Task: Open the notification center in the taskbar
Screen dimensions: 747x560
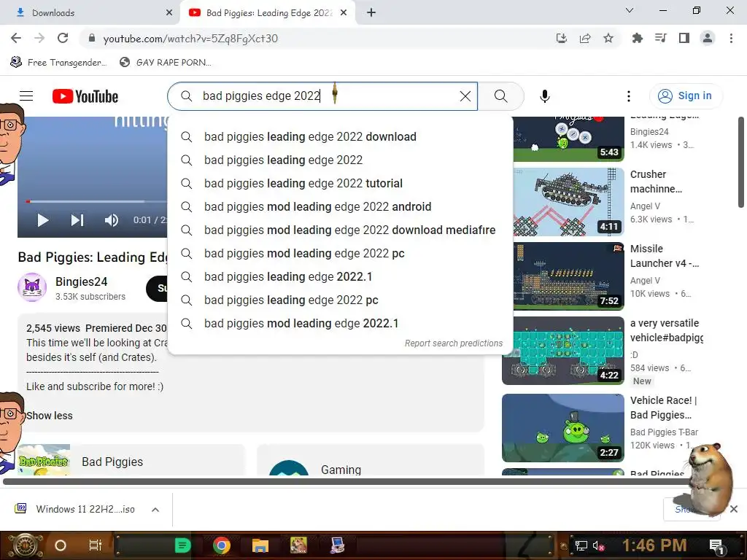Action: coord(716,545)
